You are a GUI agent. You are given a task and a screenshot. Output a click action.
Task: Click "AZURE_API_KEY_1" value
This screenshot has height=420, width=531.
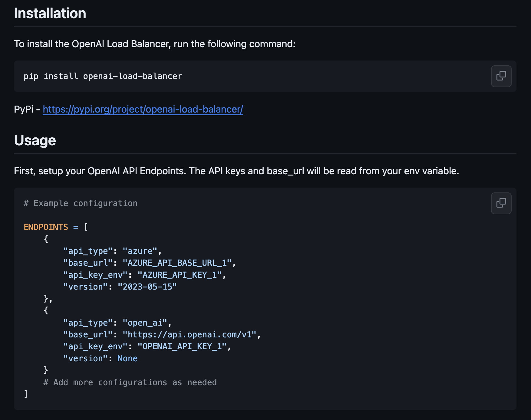pos(180,275)
